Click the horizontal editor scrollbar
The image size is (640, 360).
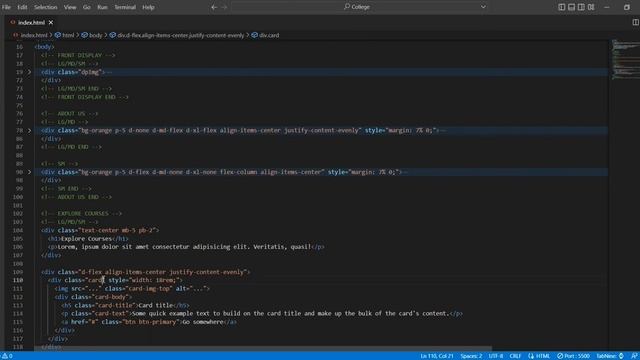pos(263,349)
